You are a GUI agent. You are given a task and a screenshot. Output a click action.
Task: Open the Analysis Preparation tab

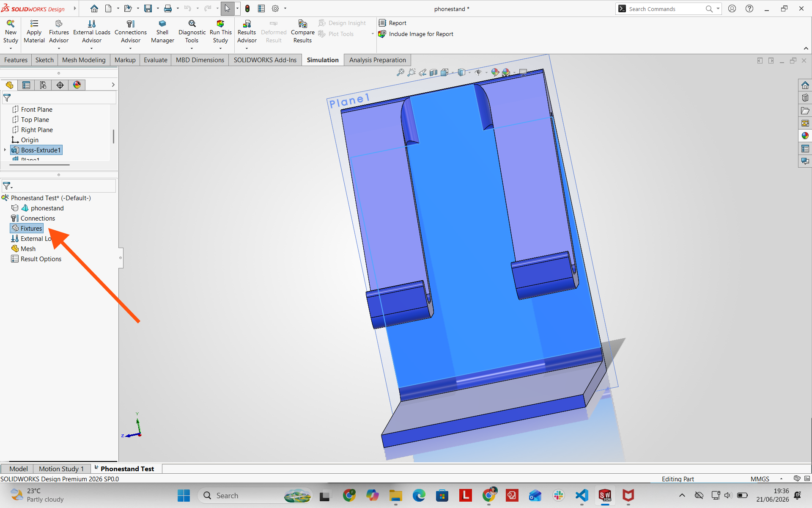pyautogui.click(x=377, y=60)
